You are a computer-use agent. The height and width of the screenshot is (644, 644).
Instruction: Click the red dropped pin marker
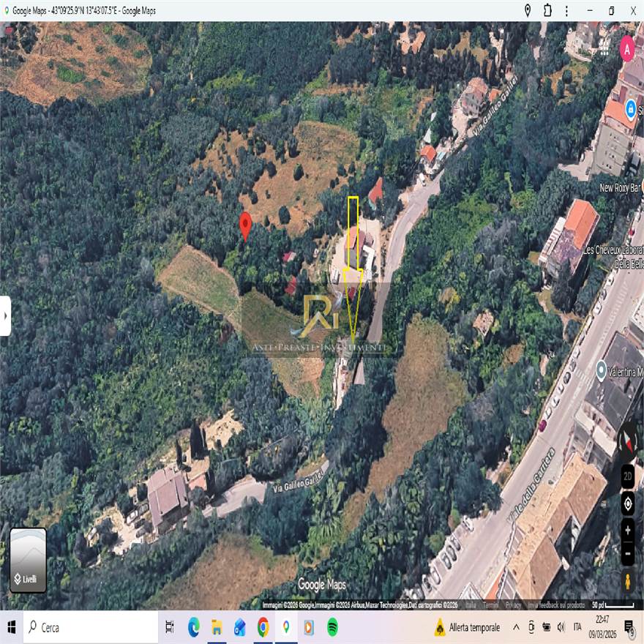(x=245, y=226)
